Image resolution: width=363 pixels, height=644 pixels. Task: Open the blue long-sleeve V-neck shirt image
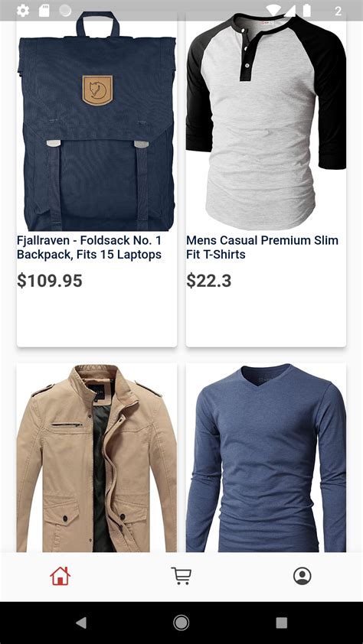(x=266, y=457)
